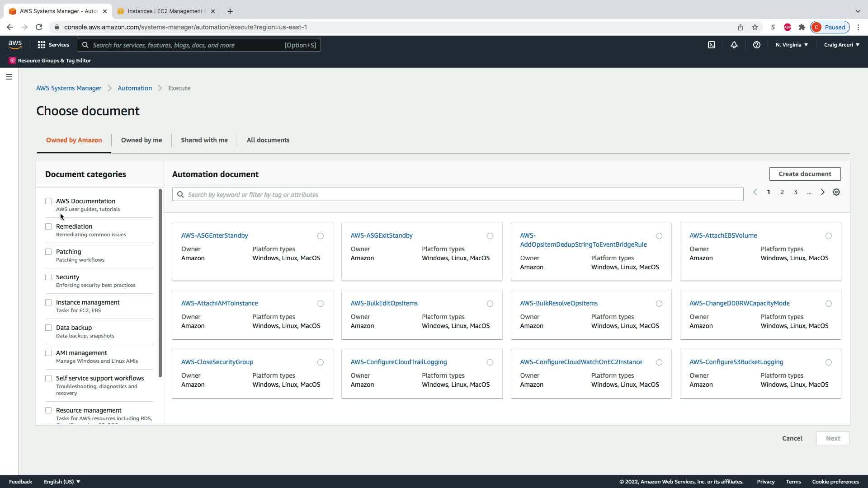Open the hamburger side navigation menu
868x488 pixels.
[x=9, y=77]
